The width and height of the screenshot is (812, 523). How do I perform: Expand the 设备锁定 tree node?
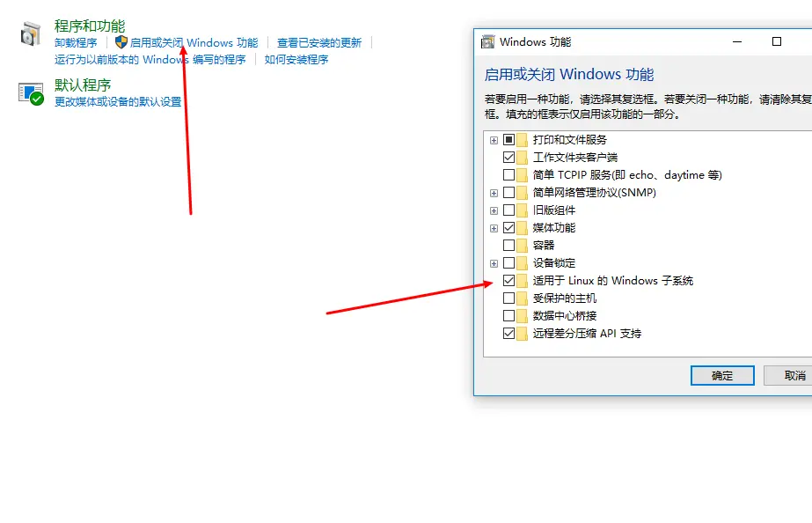click(494, 264)
